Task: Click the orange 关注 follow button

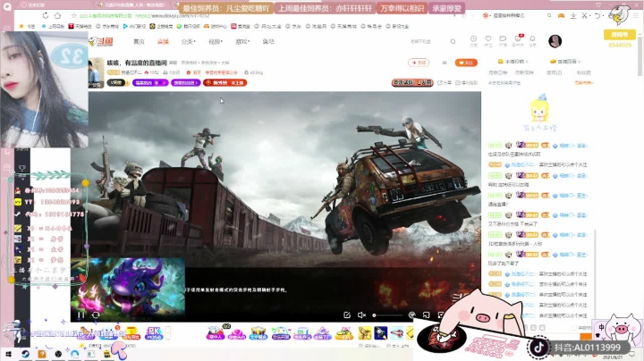Action: (x=466, y=63)
